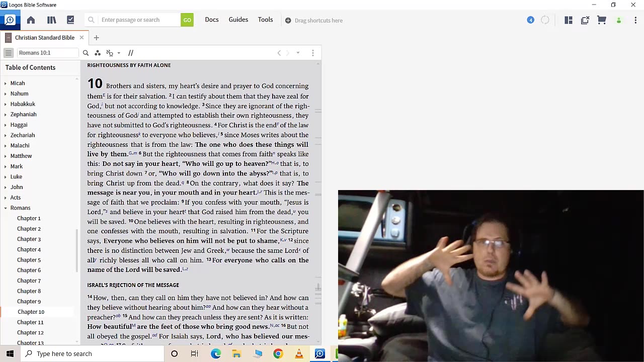Go to Romans Chapter 11
This screenshot has height=362, width=644.
[30, 322]
